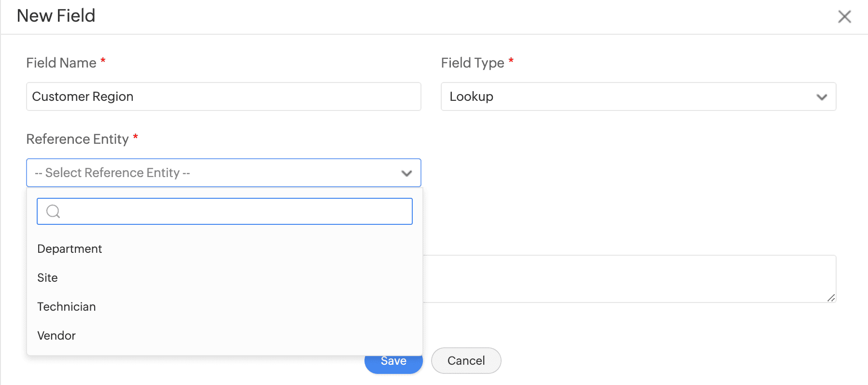This screenshot has width=868, height=385.
Task: Click the New Field dialog title
Action: click(56, 16)
